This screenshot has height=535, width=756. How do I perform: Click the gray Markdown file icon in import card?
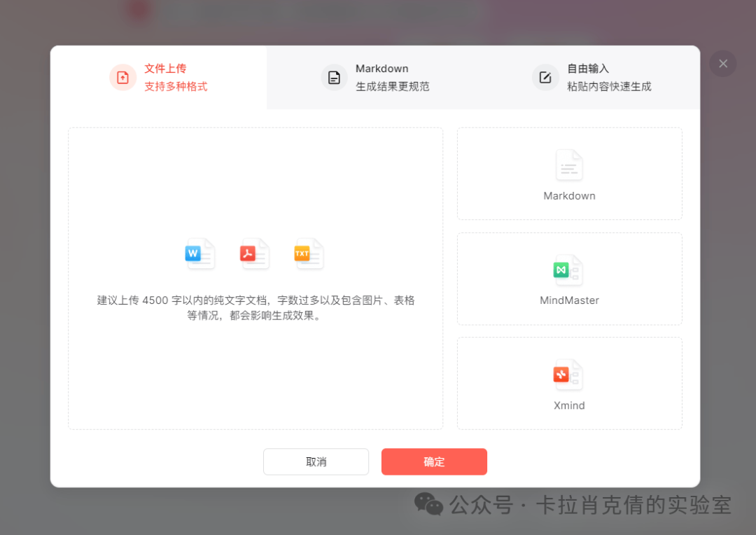[569, 165]
